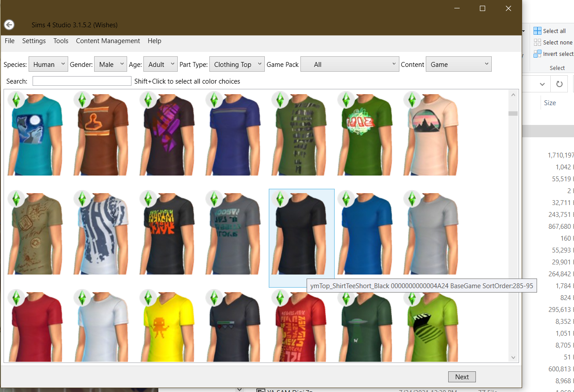Go back using the Sims 4 Studio arrow
574x392 pixels.
point(9,25)
